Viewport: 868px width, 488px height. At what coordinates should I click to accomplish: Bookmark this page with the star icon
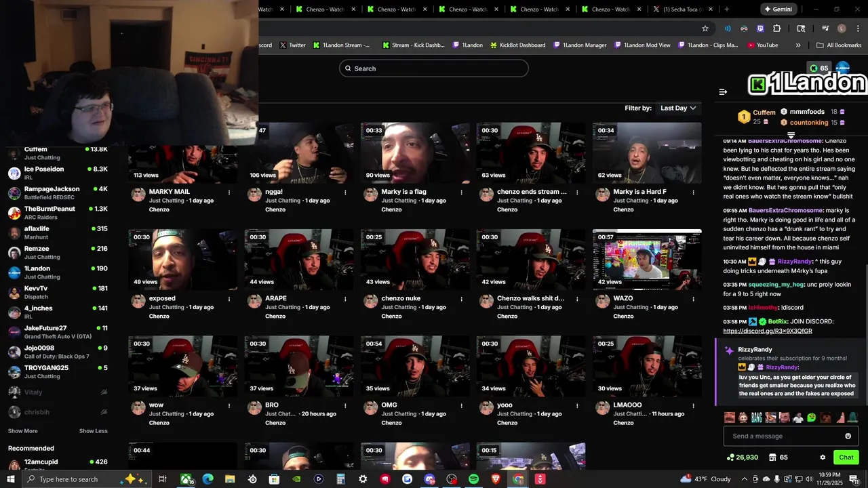(705, 28)
